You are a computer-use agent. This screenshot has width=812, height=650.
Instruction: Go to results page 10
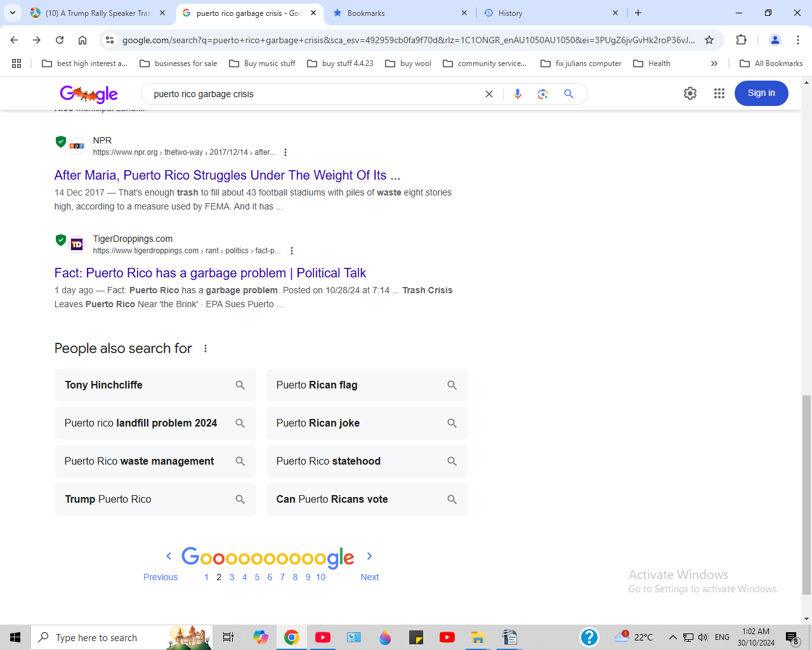(321, 577)
